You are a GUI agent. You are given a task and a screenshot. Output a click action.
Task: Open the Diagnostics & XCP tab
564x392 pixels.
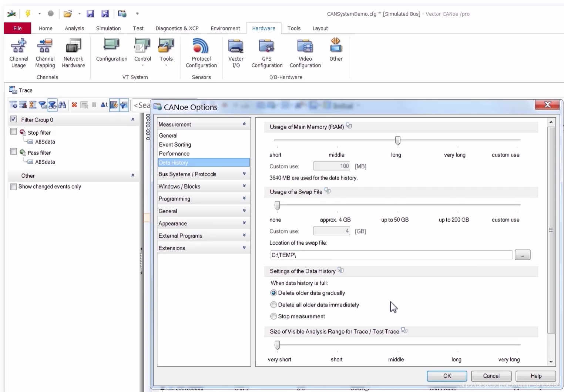pos(177,28)
